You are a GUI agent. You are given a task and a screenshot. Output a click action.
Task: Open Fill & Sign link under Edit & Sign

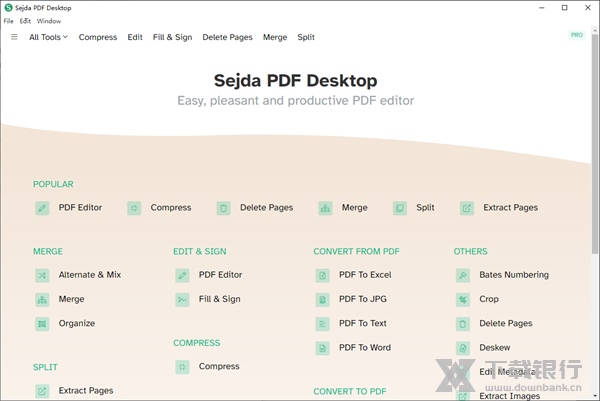[x=220, y=299]
